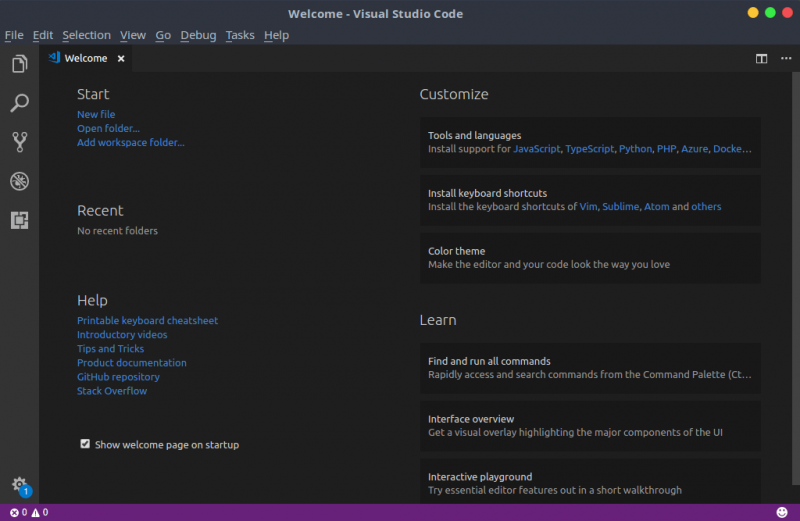Image resolution: width=800 pixels, height=521 pixels.
Task: Open the Interactive playground card
Action: [x=590, y=481]
